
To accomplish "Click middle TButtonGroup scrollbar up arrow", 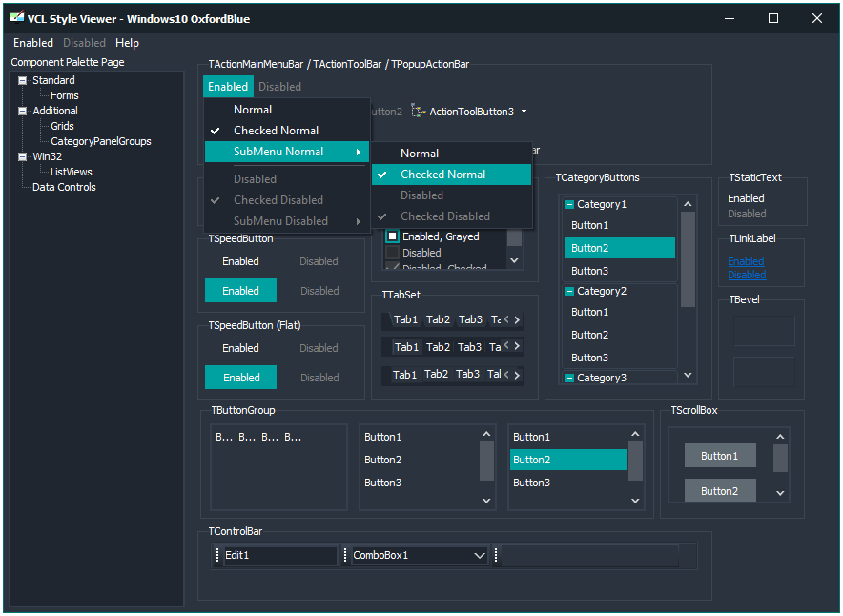I will pyautogui.click(x=486, y=434).
